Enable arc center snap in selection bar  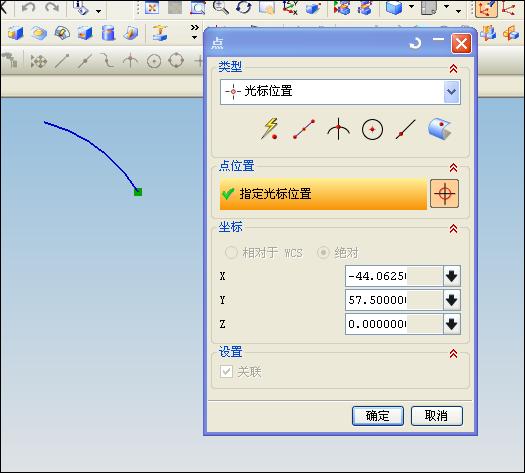pos(154,62)
